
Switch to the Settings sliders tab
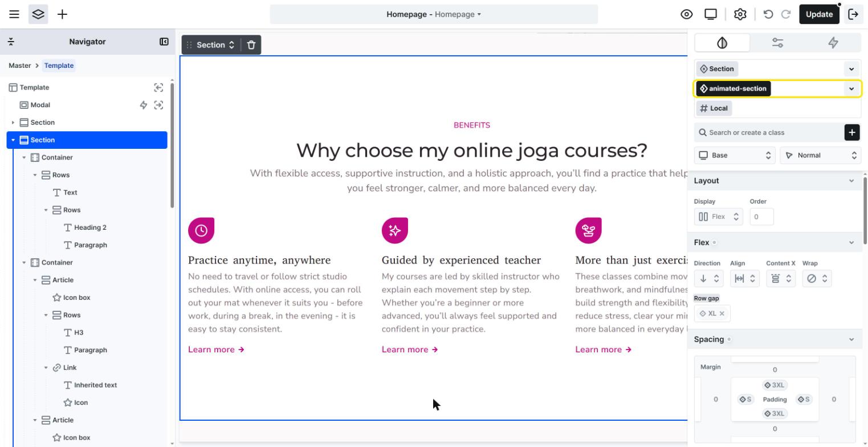(x=778, y=43)
